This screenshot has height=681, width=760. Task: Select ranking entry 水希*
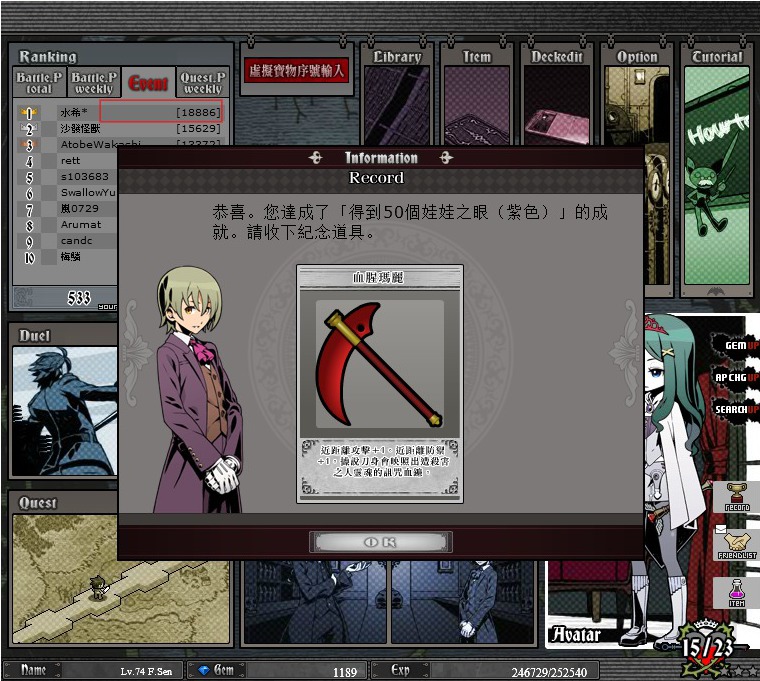click(74, 112)
